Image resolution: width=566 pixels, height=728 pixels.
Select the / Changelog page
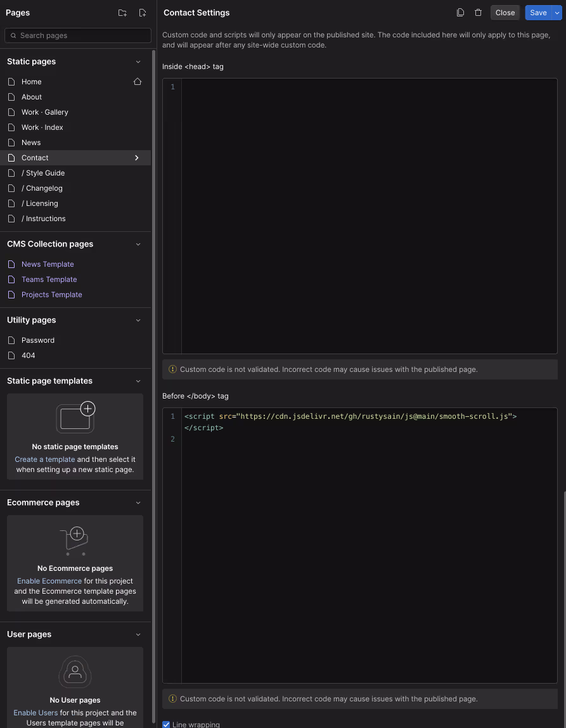[75, 189]
